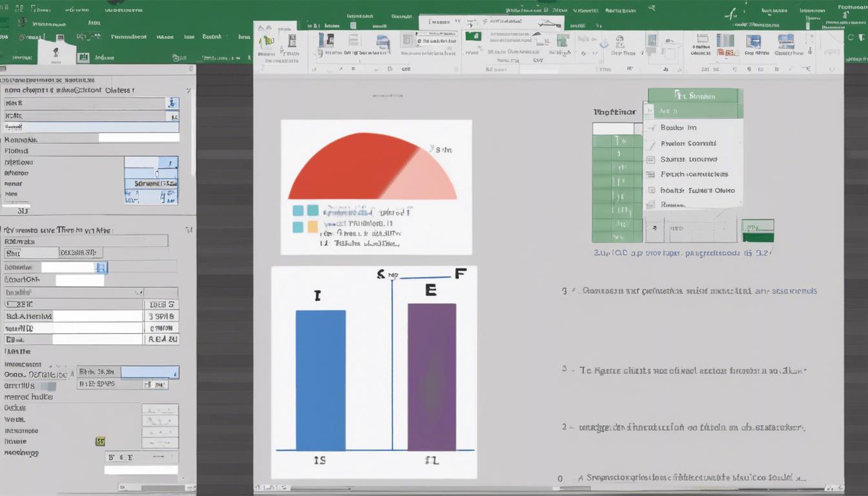
Task: Click the envelope icon in the dropdown menu
Action: 652,159
